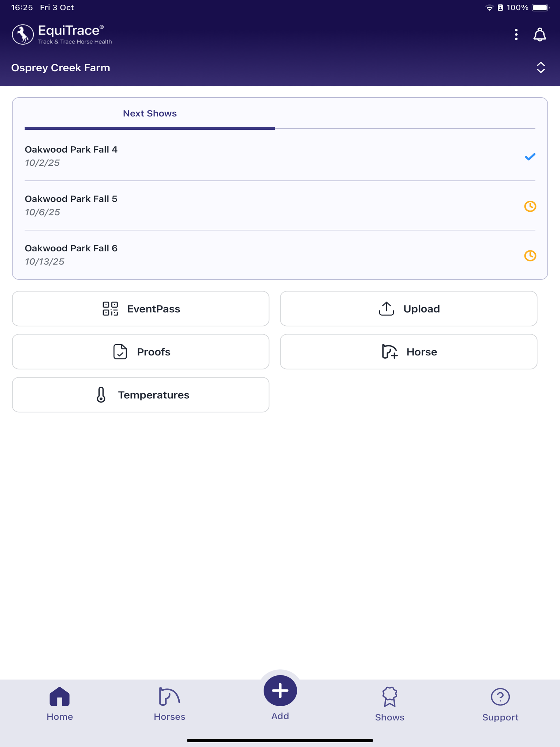Viewport: 560px width, 747px height.
Task: Tap the Osprey Creek Farm name
Action: [x=60, y=68]
